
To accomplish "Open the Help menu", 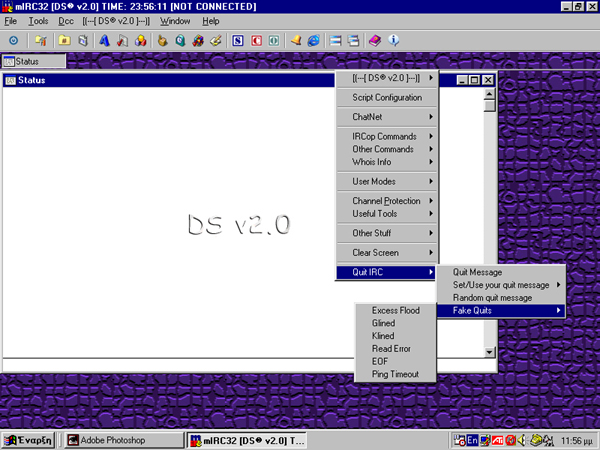I will (210, 21).
